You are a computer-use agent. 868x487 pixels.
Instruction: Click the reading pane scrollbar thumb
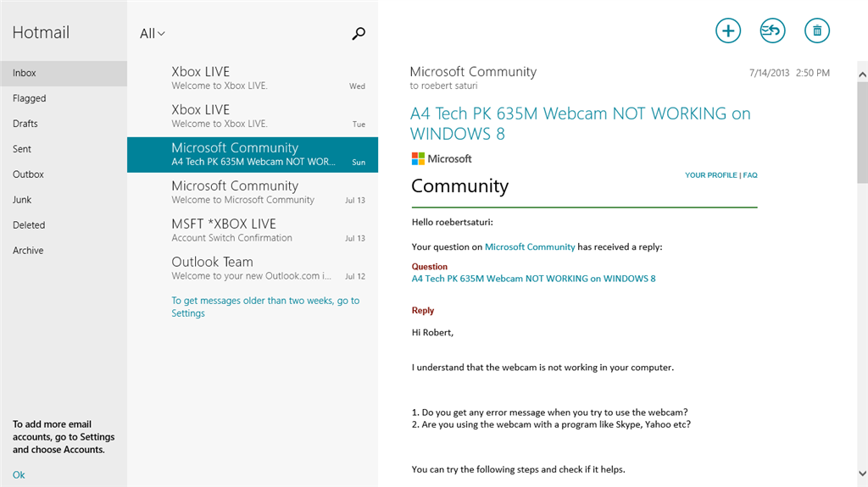tap(862, 132)
